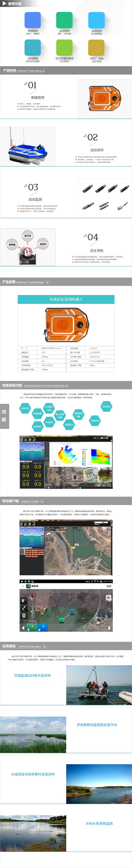
Task: Select blue waypoint 2 tab in mobile app
Action: click(x=43, y=627)
